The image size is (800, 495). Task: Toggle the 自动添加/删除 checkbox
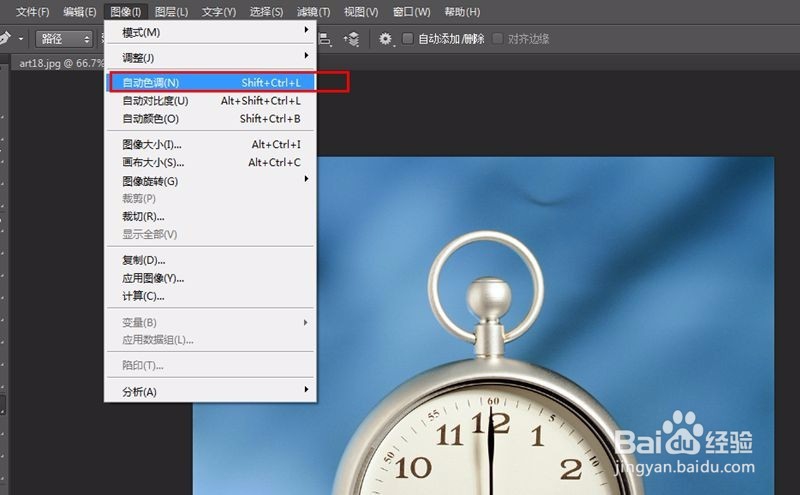[x=408, y=38]
